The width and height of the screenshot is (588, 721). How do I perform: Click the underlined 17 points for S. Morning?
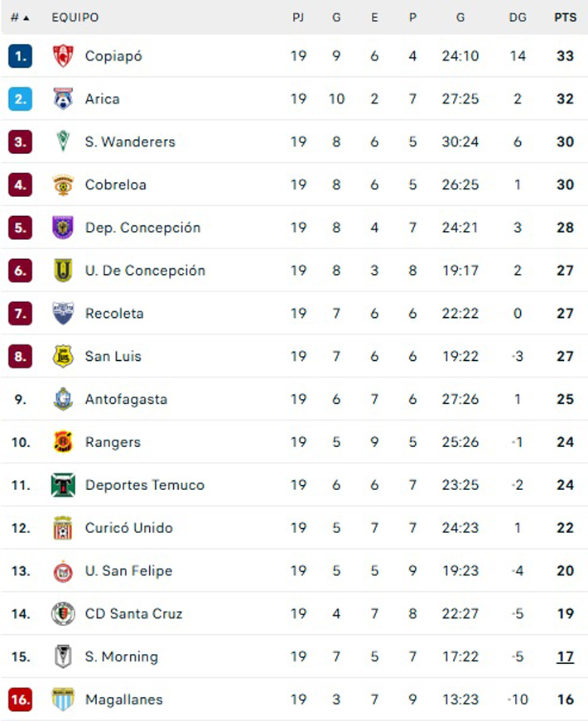565,656
